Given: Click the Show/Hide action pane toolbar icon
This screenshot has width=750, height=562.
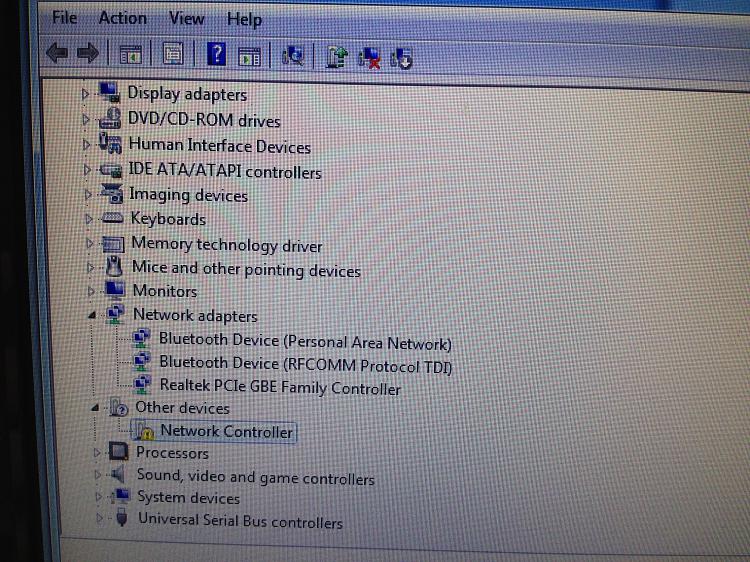Looking at the screenshot, I should click(x=249, y=57).
